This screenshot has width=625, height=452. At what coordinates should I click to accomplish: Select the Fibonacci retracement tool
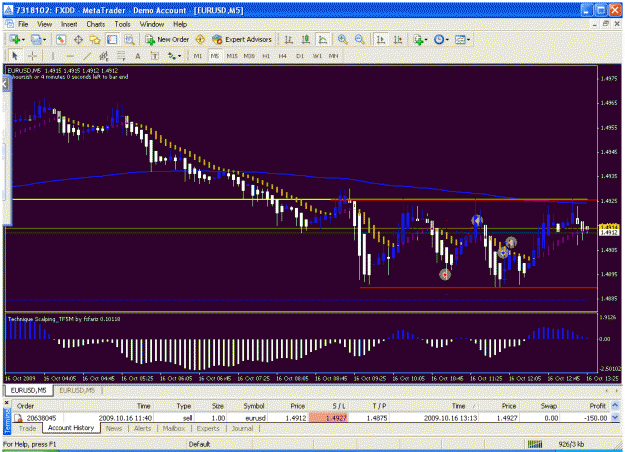click(121, 56)
